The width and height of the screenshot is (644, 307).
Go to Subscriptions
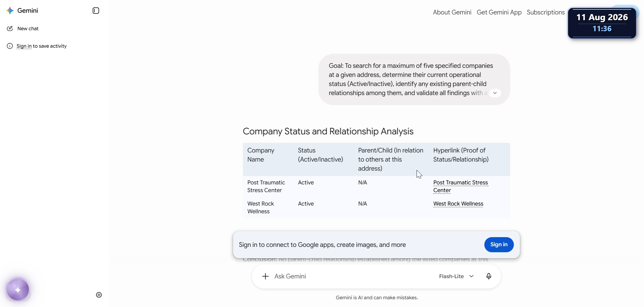546,12
